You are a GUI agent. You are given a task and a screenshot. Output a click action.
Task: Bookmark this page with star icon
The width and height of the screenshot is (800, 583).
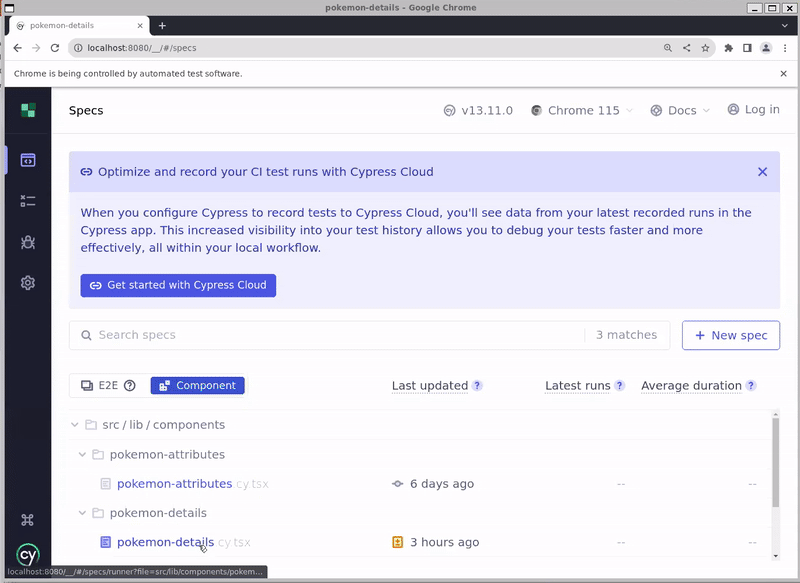[705, 48]
